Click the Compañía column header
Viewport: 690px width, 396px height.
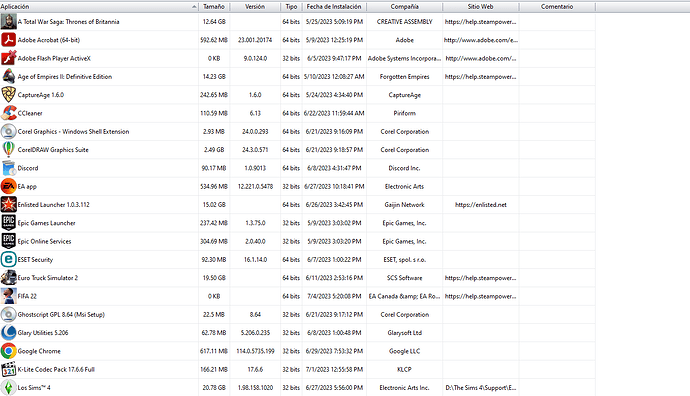(404, 7)
